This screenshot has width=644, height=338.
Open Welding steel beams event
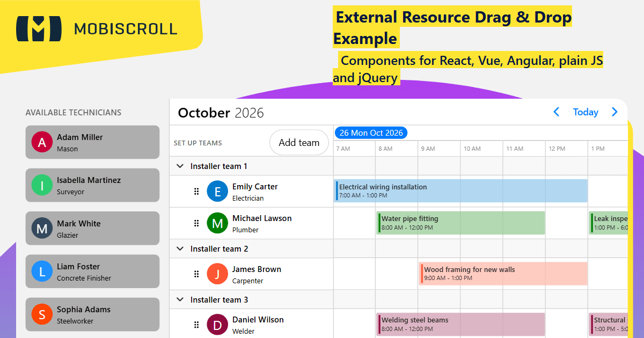click(x=461, y=325)
